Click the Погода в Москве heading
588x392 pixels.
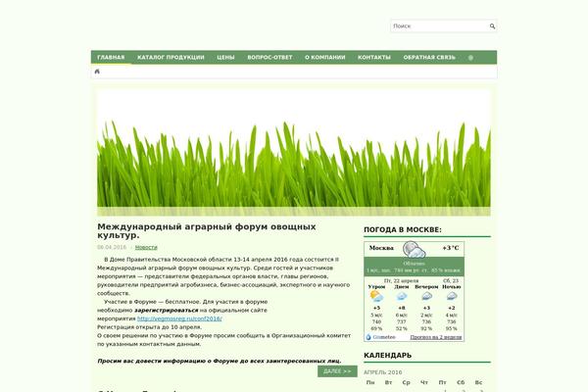[403, 229]
